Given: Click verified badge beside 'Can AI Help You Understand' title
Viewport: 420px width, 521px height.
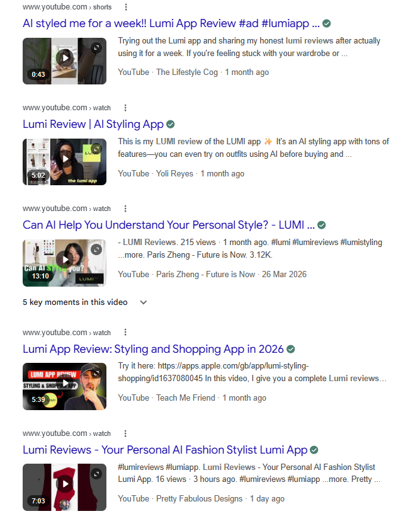Looking at the screenshot, I should pos(321,226).
